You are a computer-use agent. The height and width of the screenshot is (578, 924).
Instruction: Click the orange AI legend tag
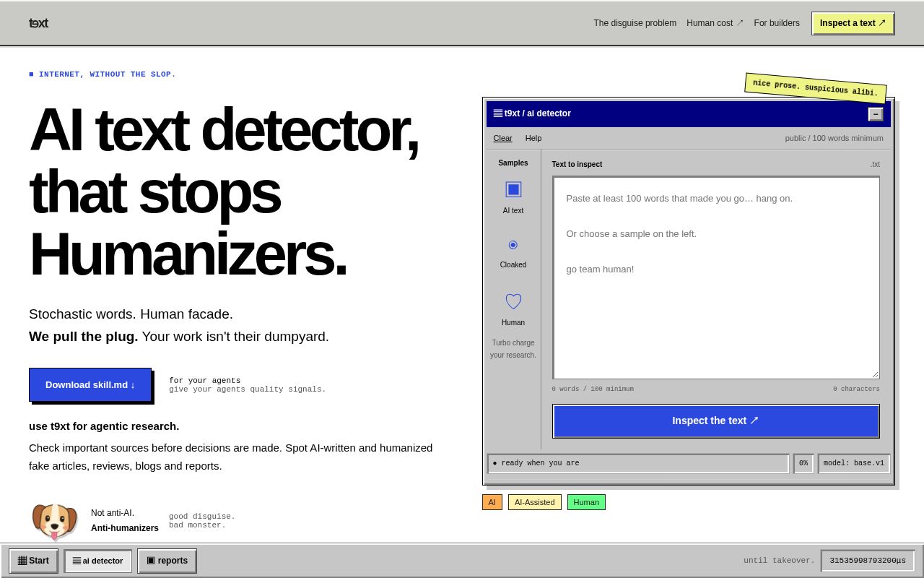[x=492, y=502]
